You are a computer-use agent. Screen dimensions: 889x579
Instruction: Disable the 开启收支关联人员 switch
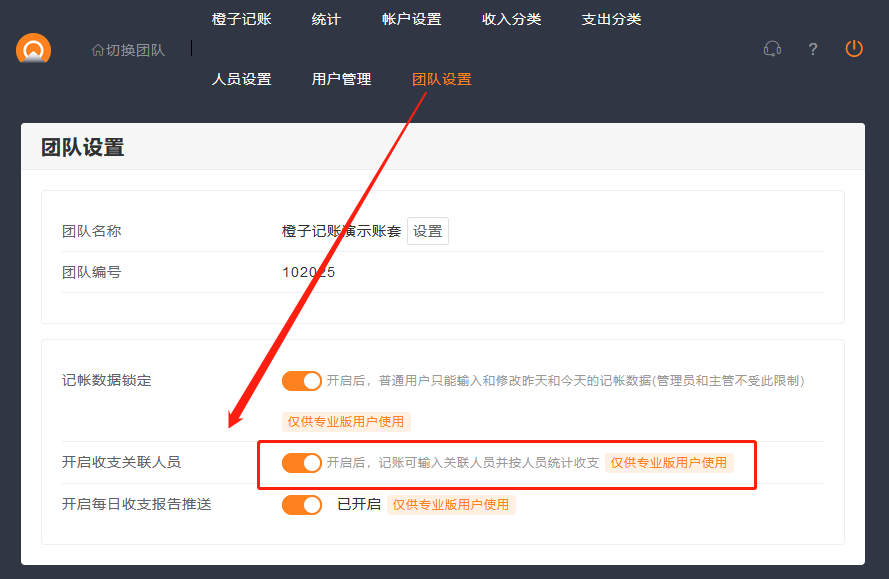pyautogui.click(x=302, y=463)
